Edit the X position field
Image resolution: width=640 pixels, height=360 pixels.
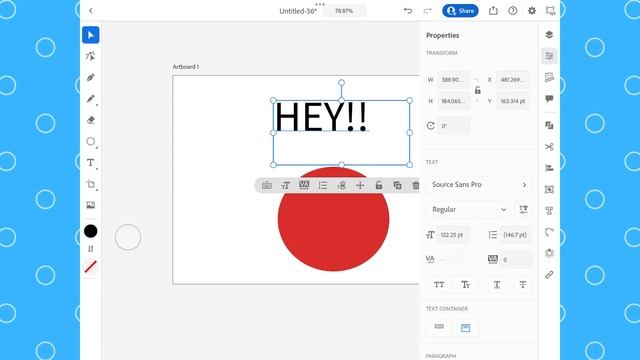(x=513, y=80)
